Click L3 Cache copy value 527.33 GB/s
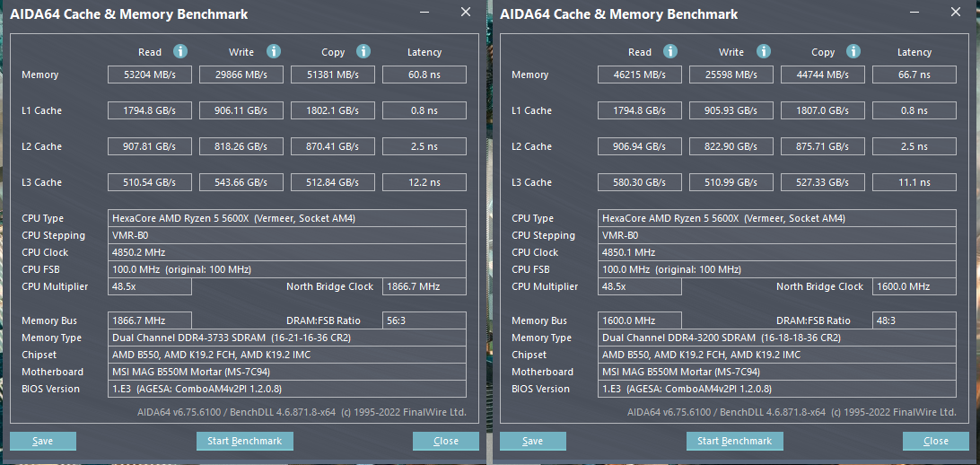The width and height of the screenshot is (980, 465). point(822,182)
